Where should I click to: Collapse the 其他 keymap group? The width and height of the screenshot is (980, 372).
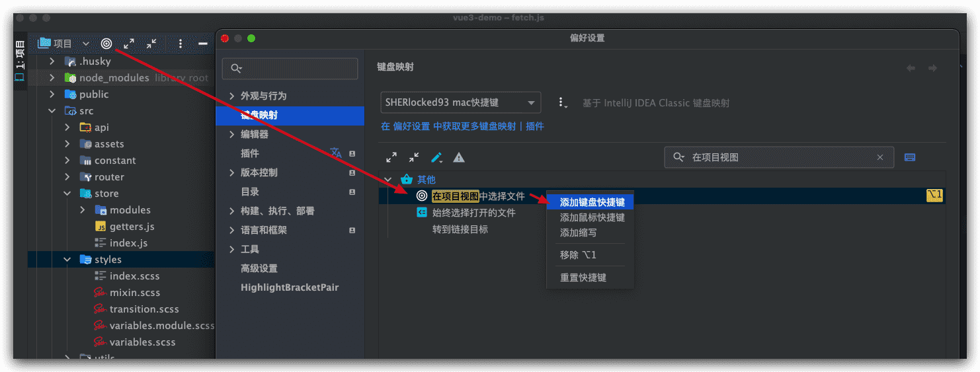click(x=388, y=180)
